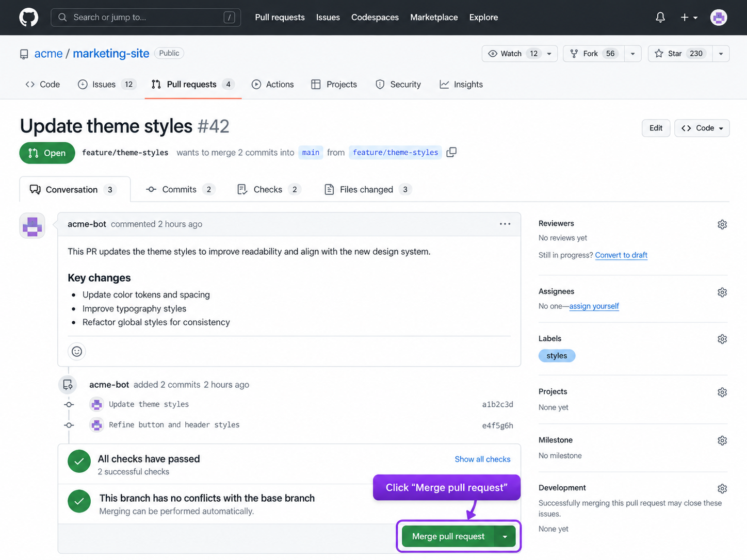Screen dimensions: 747x560
Task: Open the plus create-new menu
Action: (689, 18)
